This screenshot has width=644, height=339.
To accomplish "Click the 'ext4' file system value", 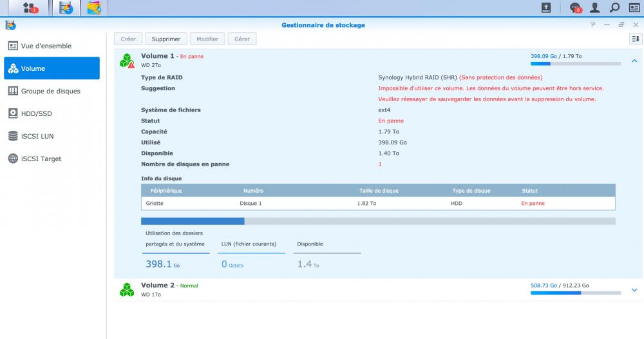I will click(x=384, y=110).
